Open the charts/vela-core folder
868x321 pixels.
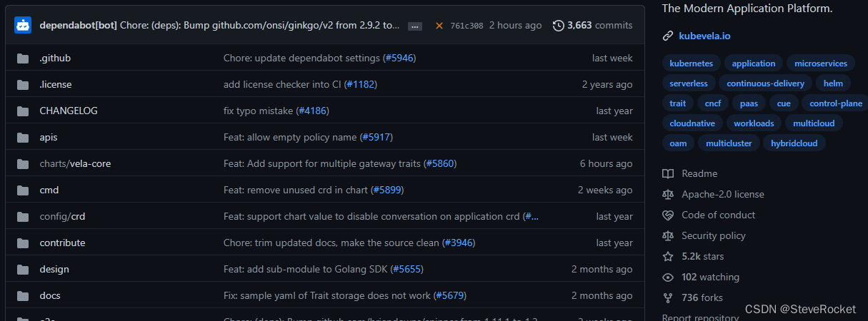[75, 164]
